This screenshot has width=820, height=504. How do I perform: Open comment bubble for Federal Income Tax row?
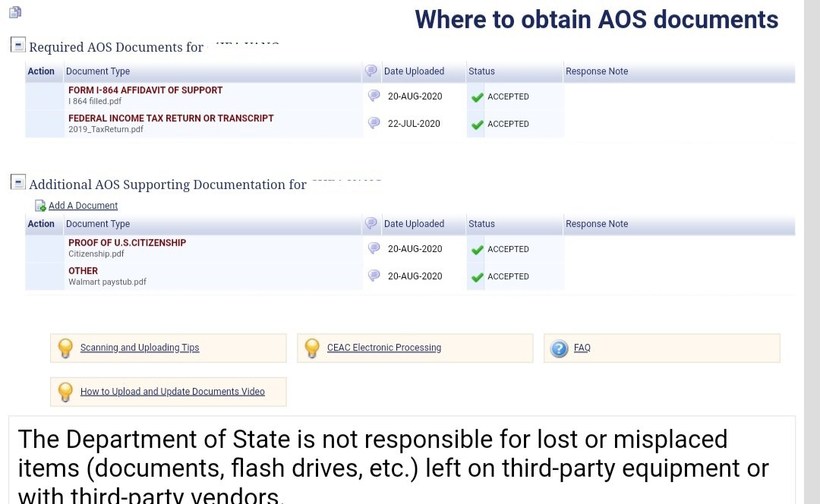374,123
